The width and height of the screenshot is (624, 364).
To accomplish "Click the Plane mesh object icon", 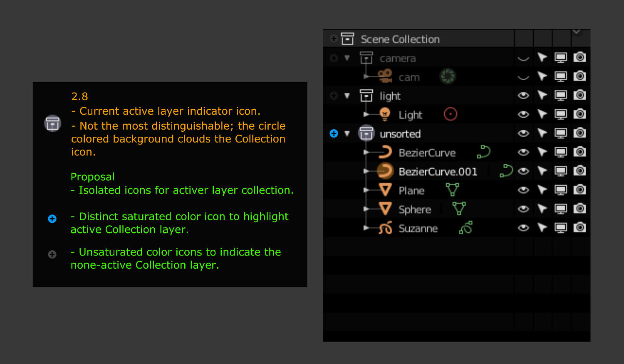I will click(385, 190).
